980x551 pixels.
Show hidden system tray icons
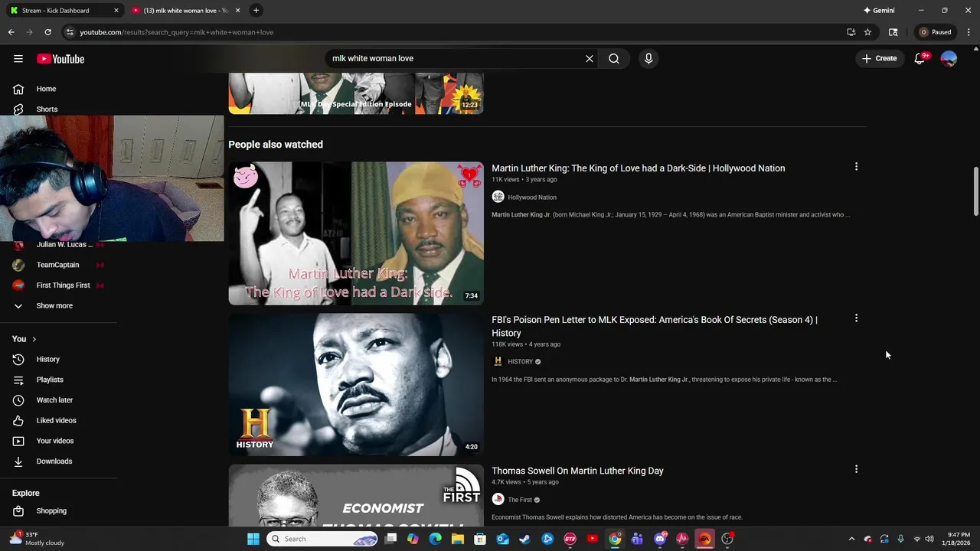click(851, 539)
